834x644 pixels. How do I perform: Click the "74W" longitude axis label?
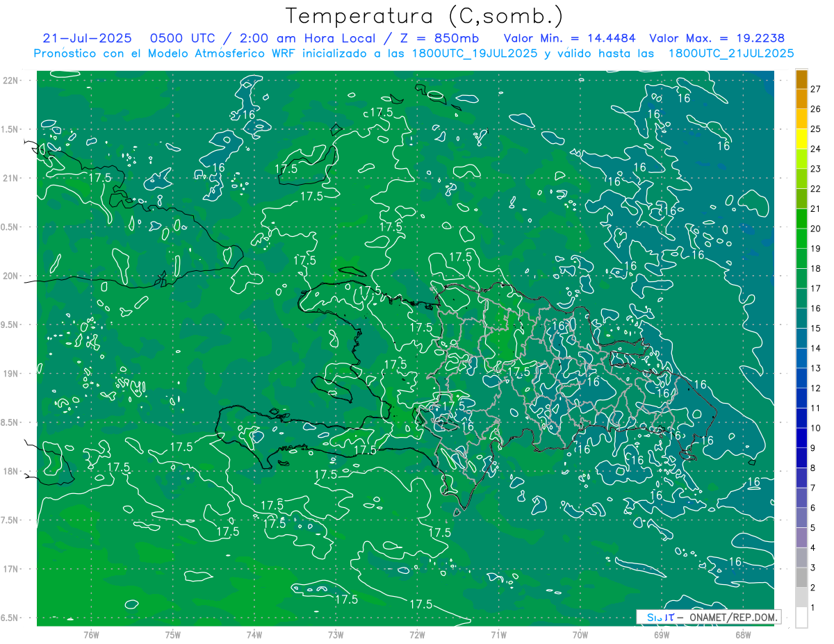pyautogui.click(x=254, y=634)
